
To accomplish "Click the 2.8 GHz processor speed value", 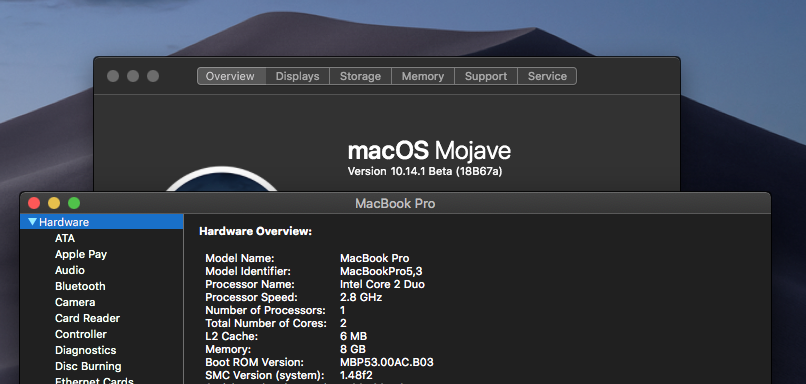I will [361, 297].
